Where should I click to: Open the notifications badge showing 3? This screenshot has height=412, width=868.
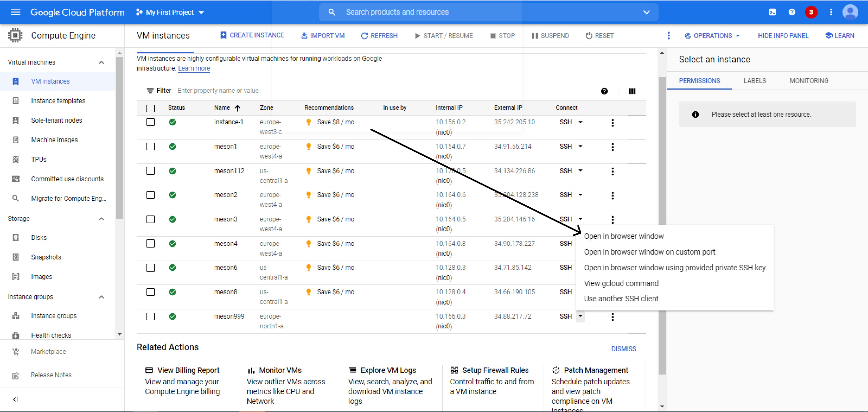coord(811,12)
